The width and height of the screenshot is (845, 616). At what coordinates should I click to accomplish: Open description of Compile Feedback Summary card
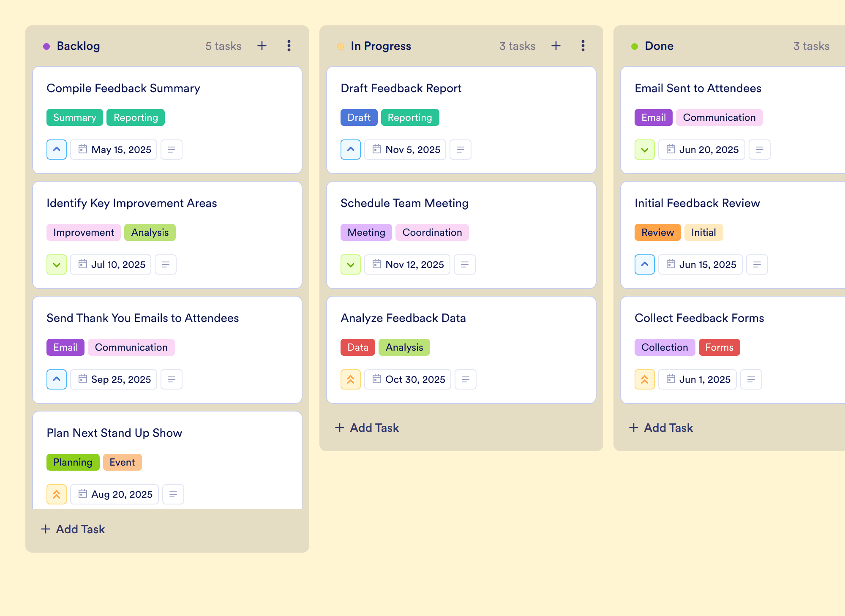click(x=172, y=150)
